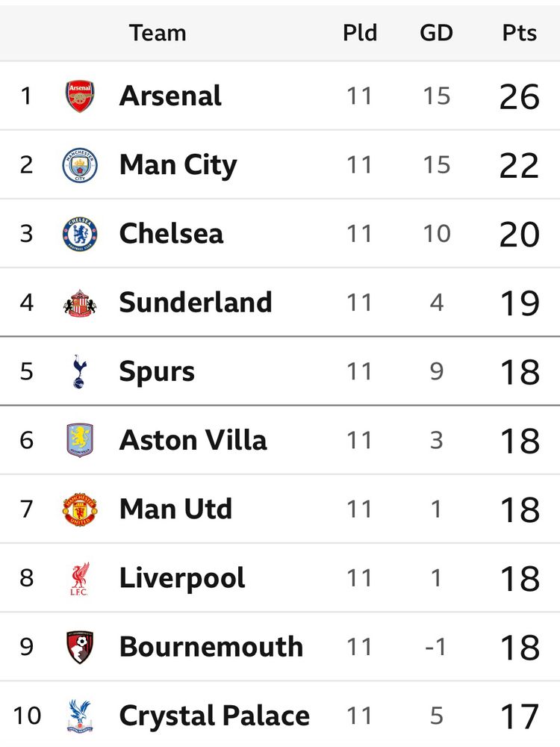This screenshot has height=747, width=560.
Task: Click the Aston Villa crest
Action: pos(80,440)
